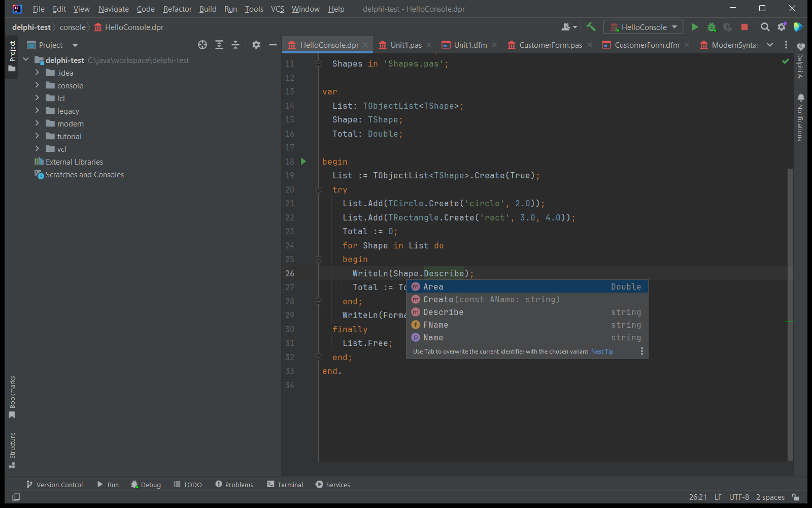Click Run with Coverage icon
Viewport: 812px width, 508px height.
(x=728, y=27)
